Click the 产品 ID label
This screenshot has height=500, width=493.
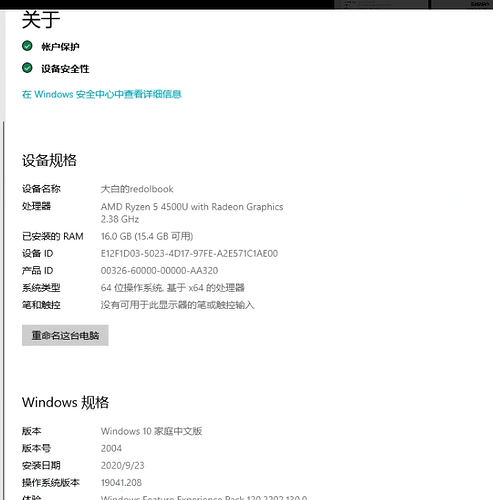(x=38, y=271)
